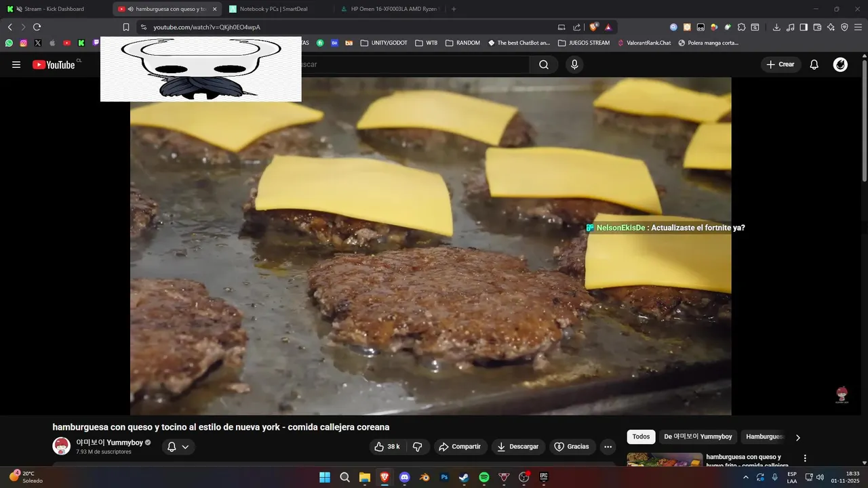The image size is (868, 488).
Task: Open the YouTube hamburger guide menu
Action: pyautogui.click(x=16, y=64)
